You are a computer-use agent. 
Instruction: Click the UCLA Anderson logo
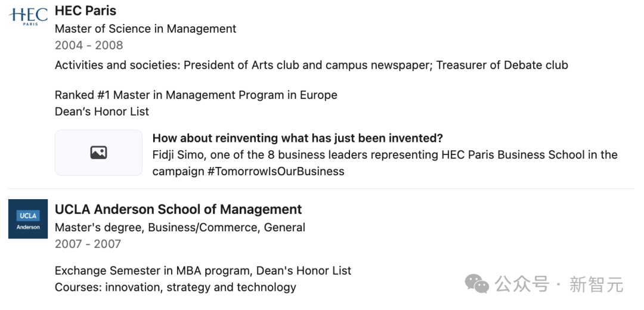click(x=28, y=219)
